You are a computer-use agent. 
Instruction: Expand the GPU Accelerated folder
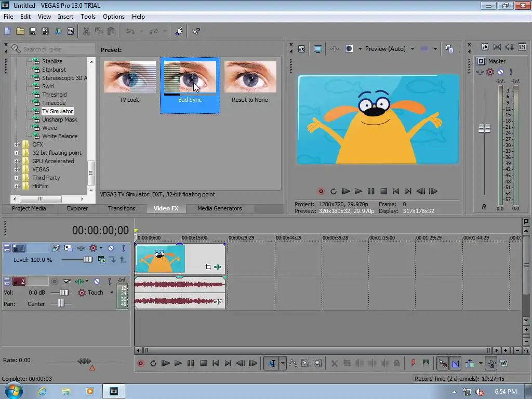(16, 161)
